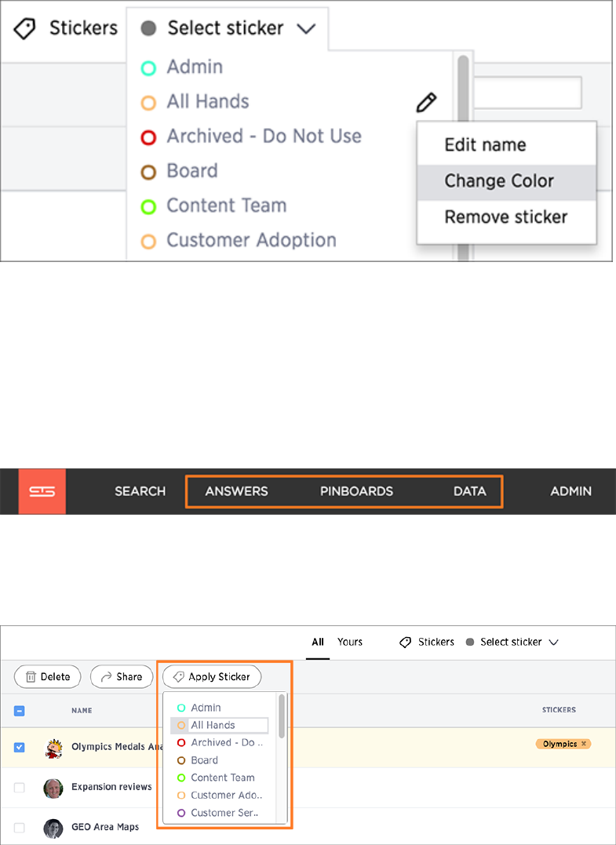Check the Expansion reviews row checkbox

(x=20, y=788)
